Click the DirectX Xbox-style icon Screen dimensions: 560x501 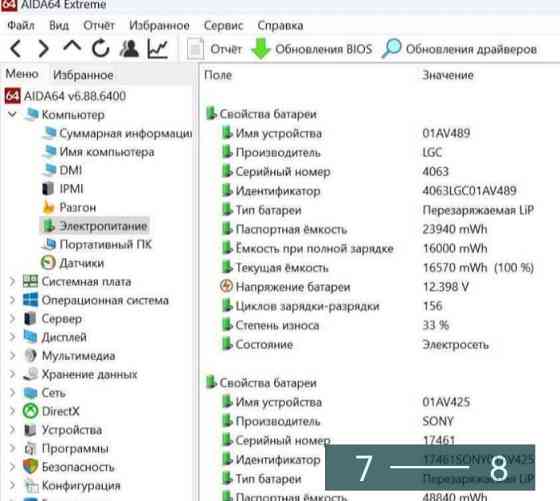30,411
